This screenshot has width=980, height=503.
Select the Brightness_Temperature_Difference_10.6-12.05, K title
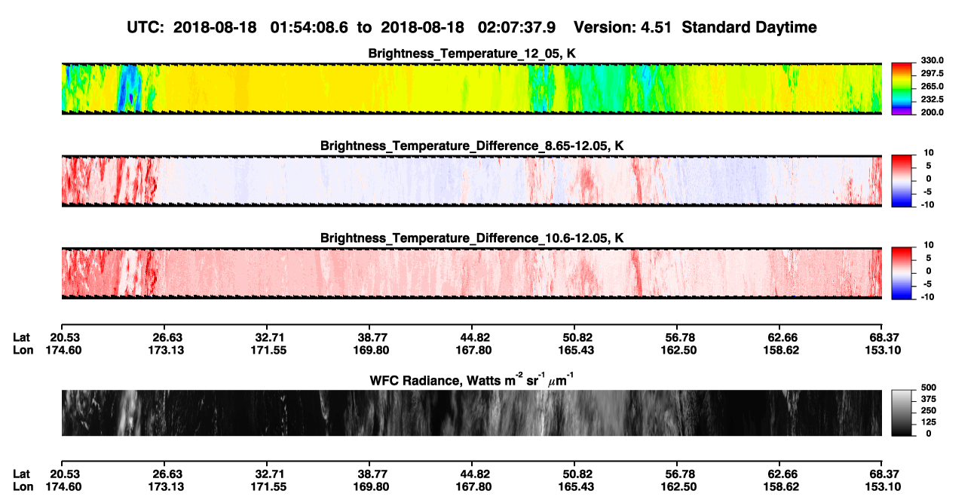tap(472, 238)
